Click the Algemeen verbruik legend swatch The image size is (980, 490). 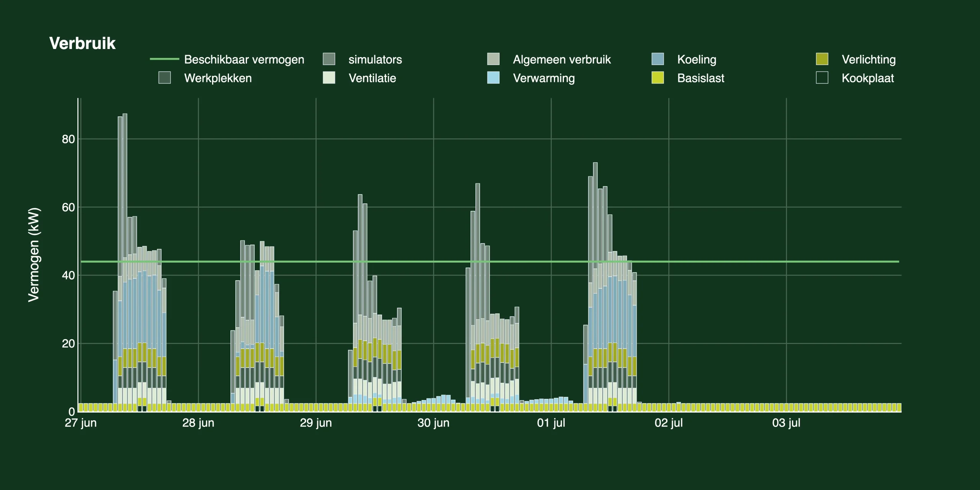tap(493, 59)
